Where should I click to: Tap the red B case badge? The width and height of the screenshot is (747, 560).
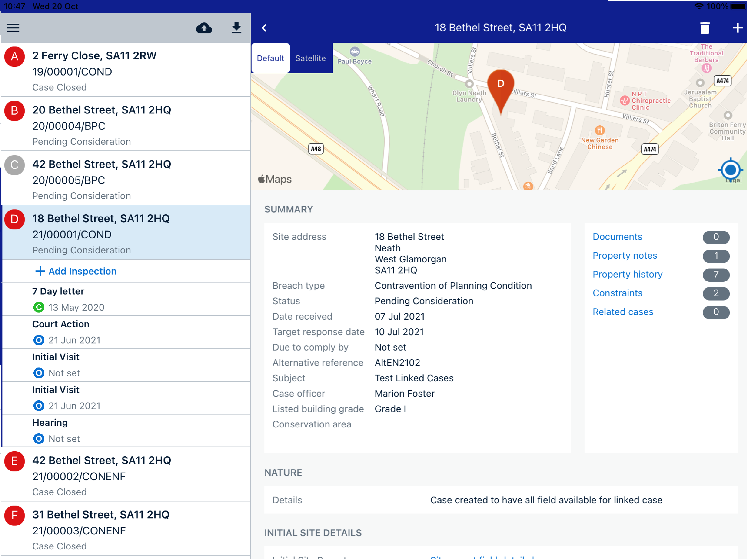(x=14, y=111)
